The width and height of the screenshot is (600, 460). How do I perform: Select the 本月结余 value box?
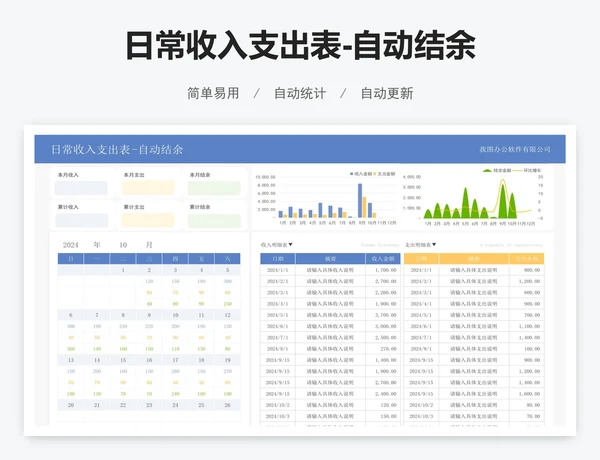[x=214, y=188]
